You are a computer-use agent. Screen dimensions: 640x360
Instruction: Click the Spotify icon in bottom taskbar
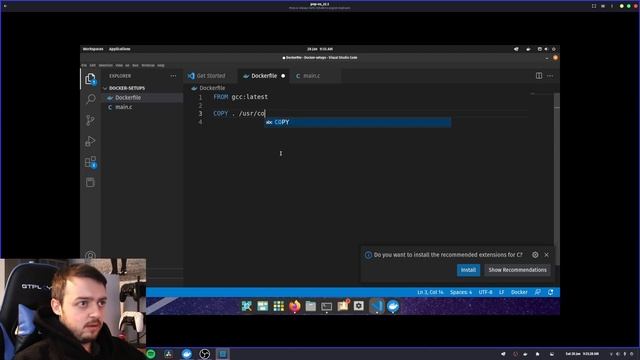pyautogui.click(x=151, y=354)
